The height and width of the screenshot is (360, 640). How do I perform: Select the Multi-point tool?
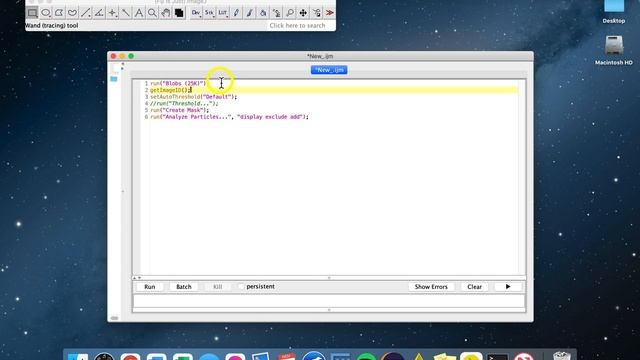coord(112,13)
